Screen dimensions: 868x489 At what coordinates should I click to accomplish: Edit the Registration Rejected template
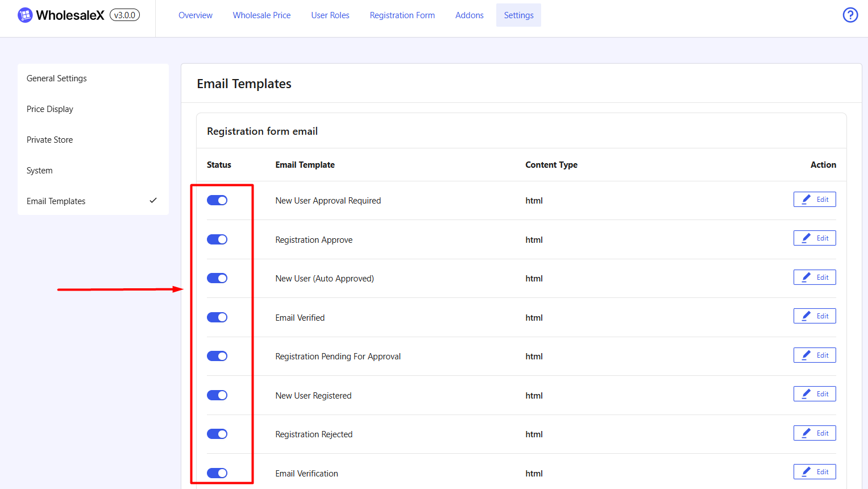[815, 433]
